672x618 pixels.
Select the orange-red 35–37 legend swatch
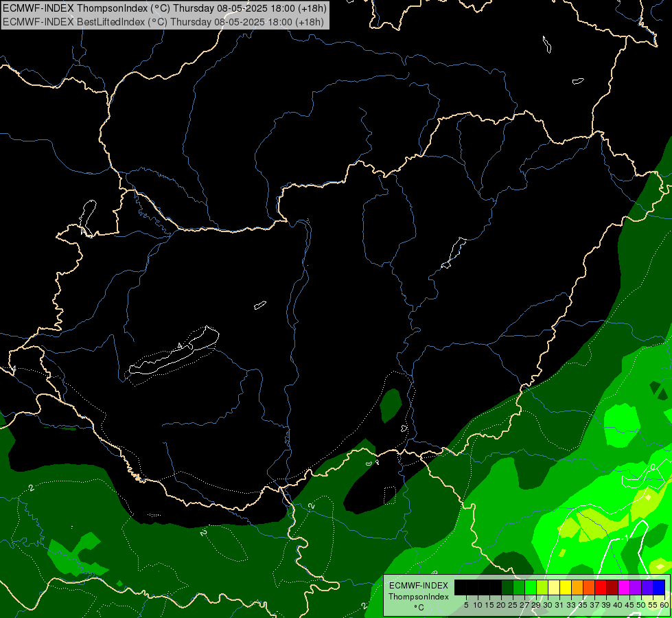(x=589, y=587)
